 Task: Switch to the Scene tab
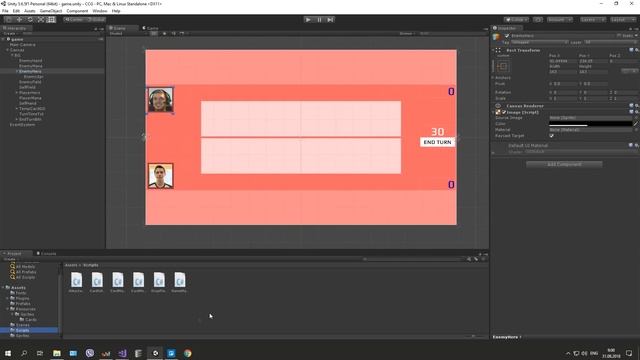122,28
